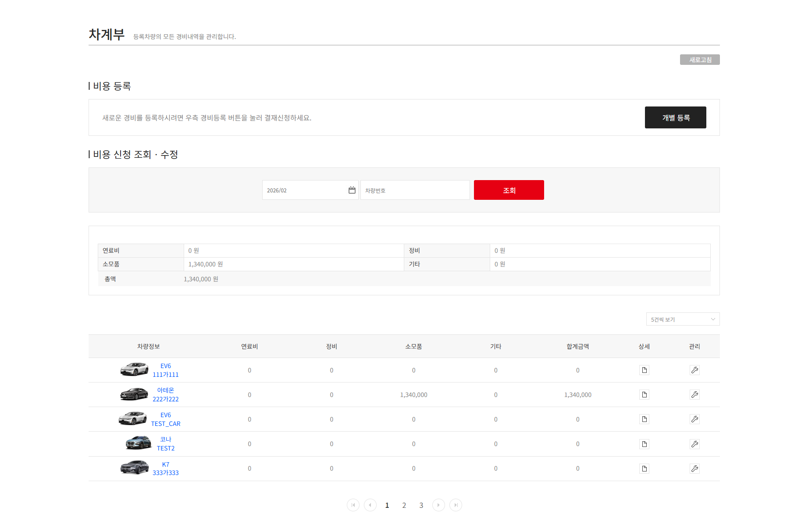Viewport: 812px width, 521px height.
Task: Select page 3 in pagination
Action: pyautogui.click(x=421, y=505)
